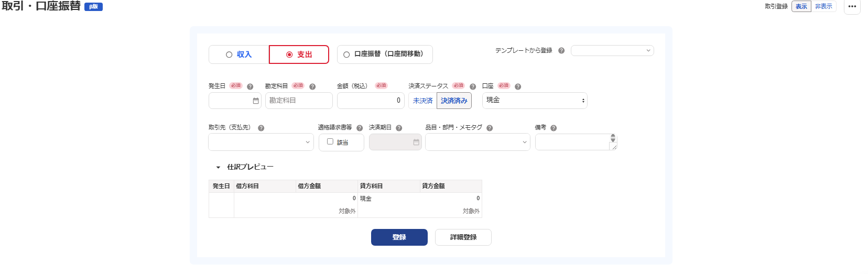The height and width of the screenshot is (274, 868).
Task: Click help icon next to 決済ステータス
Action: tap(473, 86)
